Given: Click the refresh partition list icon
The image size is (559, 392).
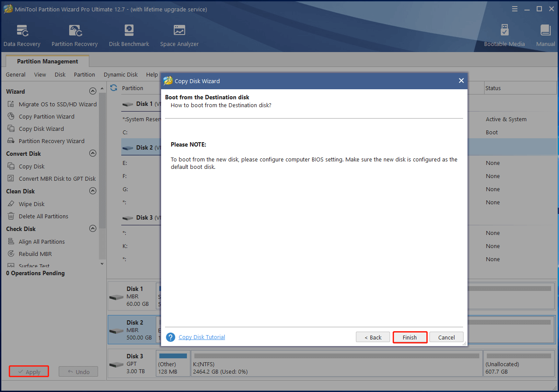Looking at the screenshot, I should [x=114, y=88].
